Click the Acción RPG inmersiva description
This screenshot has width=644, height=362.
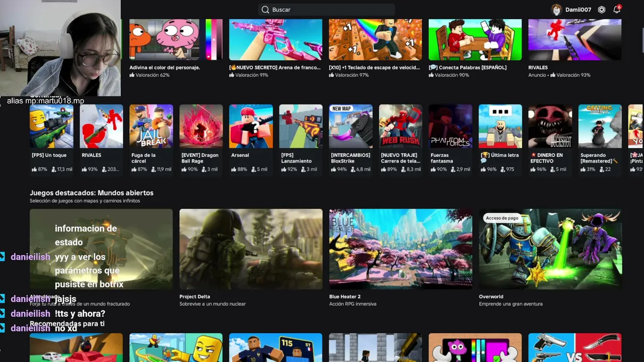352,304
